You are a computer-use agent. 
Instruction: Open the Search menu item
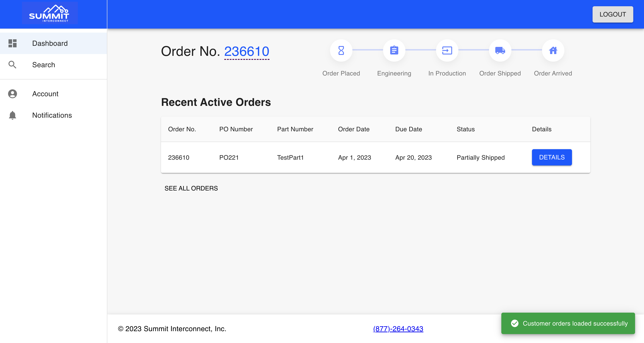pos(53,65)
